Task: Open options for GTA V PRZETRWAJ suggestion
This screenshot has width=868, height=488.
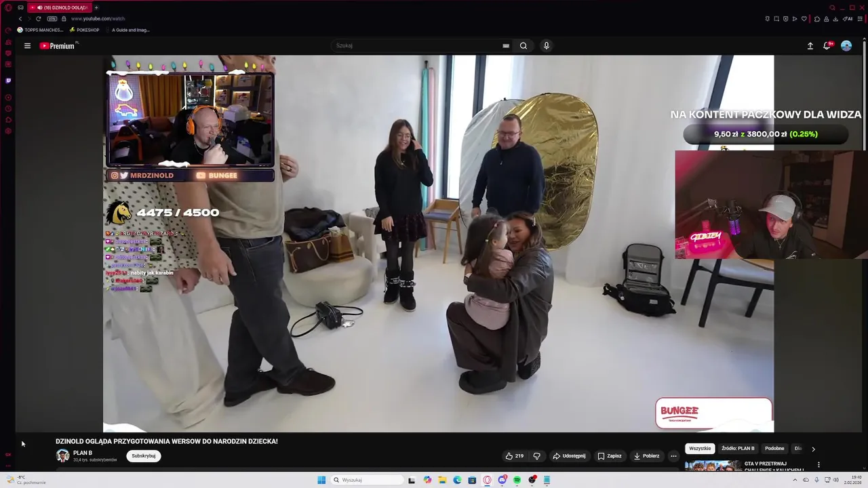Action: 818,465
